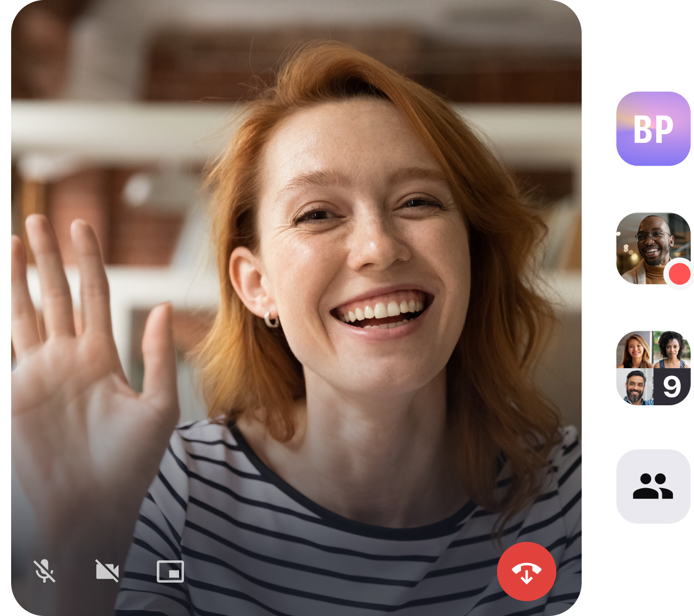Toggle the red recording indicator dot
Screen dimensions: 694x616
point(678,274)
